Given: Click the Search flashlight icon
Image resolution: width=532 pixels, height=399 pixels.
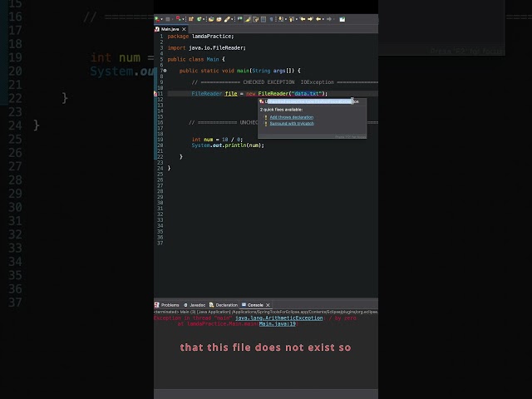Looking at the screenshot, I should tap(227, 19).
